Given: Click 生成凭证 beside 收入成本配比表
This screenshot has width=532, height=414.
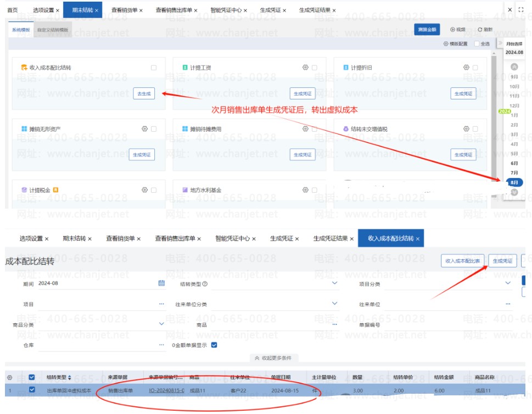Looking at the screenshot, I should coord(502,261).
